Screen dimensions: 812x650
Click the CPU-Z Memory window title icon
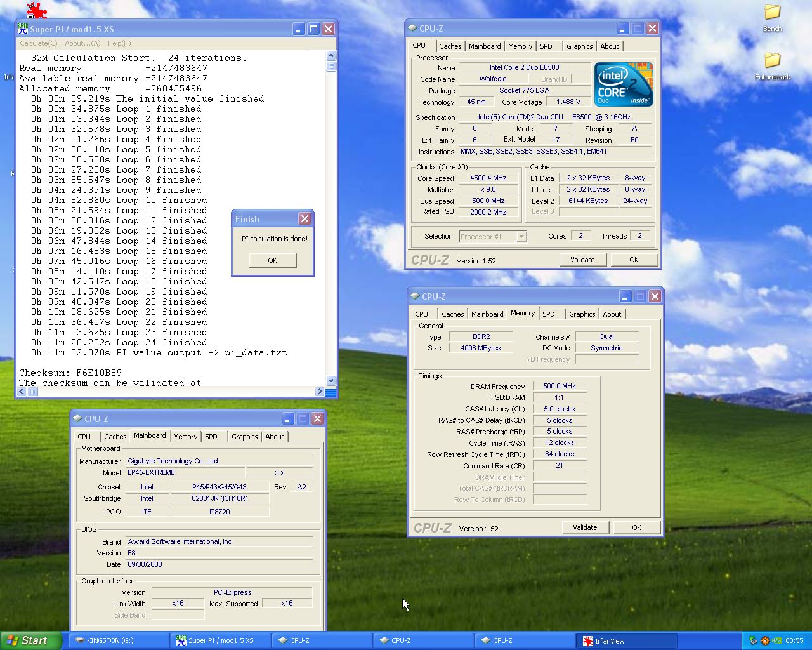(415, 296)
